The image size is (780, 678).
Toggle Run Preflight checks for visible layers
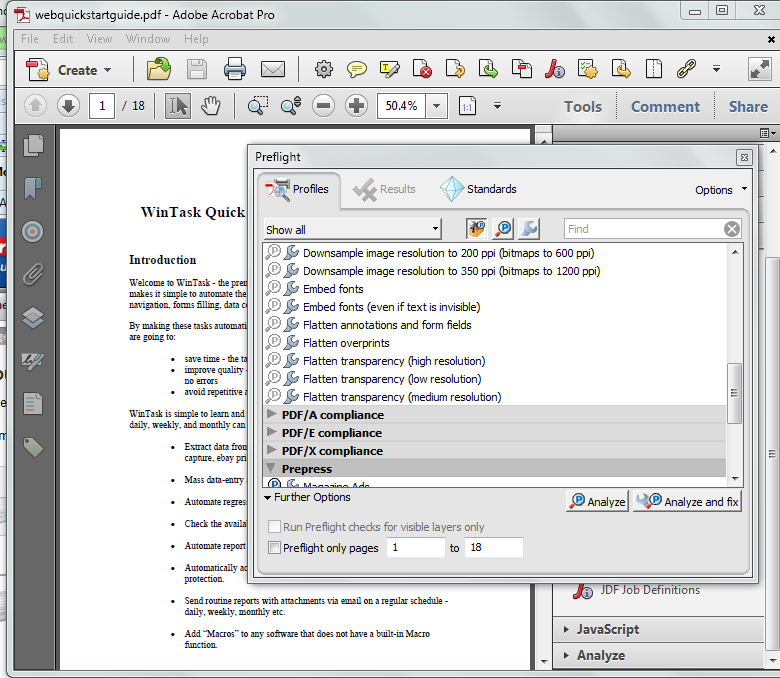pyautogui.click(x=274, y=526)
